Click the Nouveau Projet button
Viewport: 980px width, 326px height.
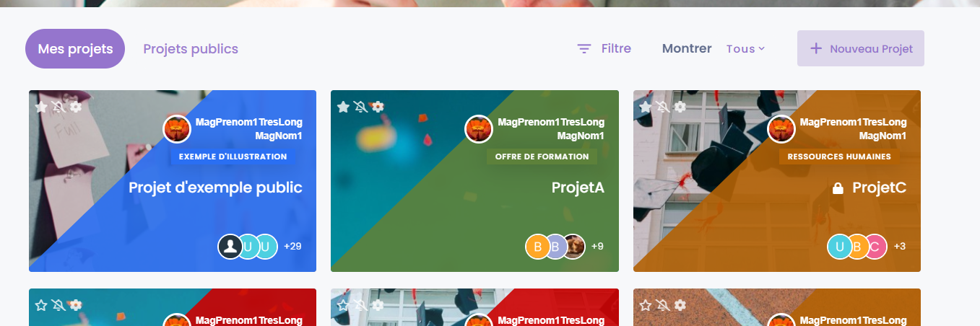coord(861,48)
